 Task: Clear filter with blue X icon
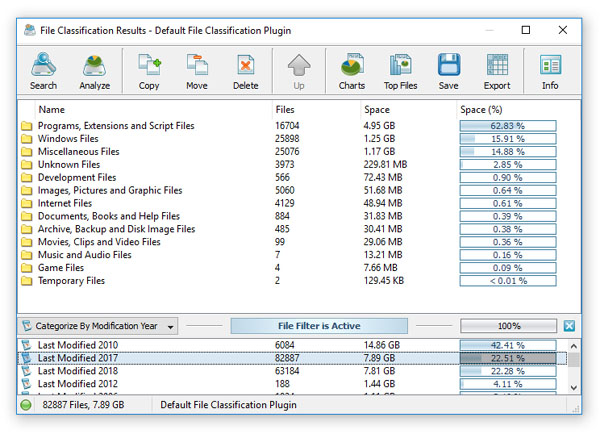(x=569, y=326)
